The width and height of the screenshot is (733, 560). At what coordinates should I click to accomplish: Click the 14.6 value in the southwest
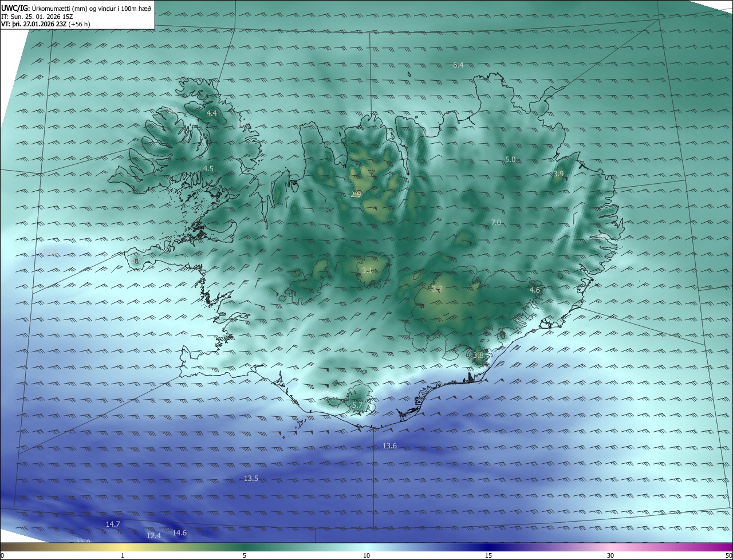179,533
